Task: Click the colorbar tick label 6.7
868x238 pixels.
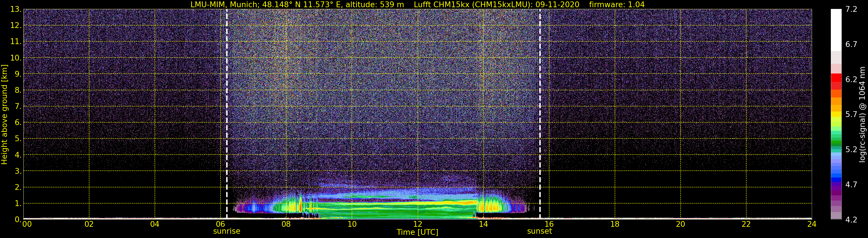Action: pos(851,44)
